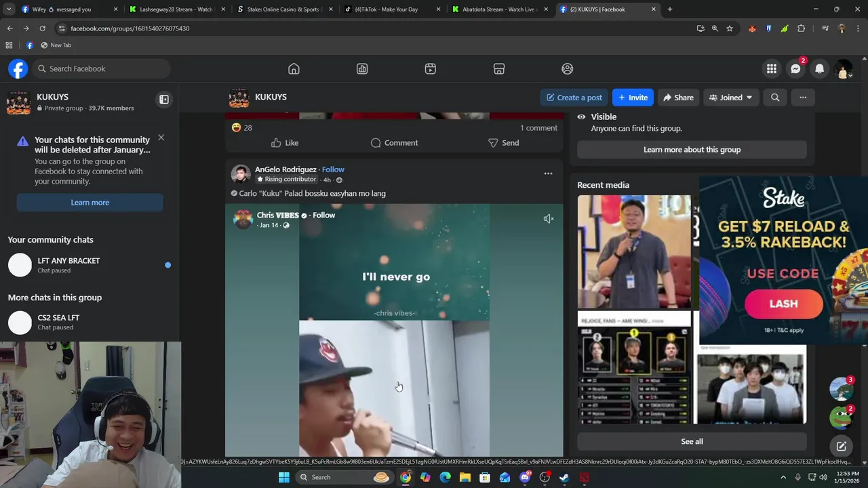This screenshot has height=488, width=868.
Task: Click the Search Facebook field
Action: tap(102, 68)
